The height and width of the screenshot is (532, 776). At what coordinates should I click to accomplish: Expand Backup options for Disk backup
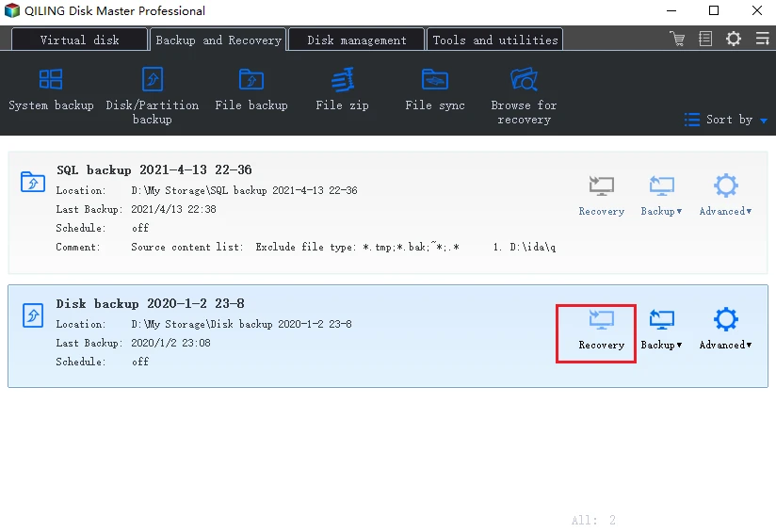click(661, 330)
